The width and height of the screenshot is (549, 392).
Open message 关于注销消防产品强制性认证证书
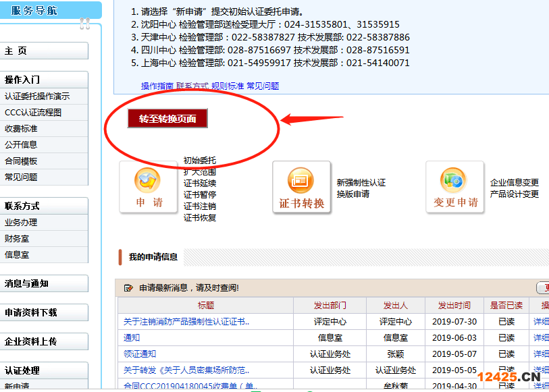click(186, 322)
